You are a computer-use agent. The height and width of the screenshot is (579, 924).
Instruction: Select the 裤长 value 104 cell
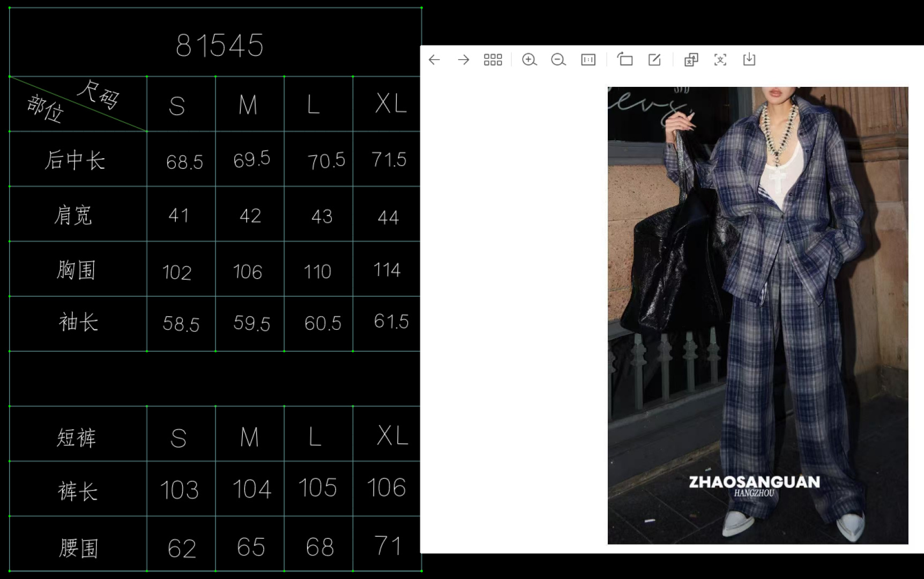tap(251, 489)
